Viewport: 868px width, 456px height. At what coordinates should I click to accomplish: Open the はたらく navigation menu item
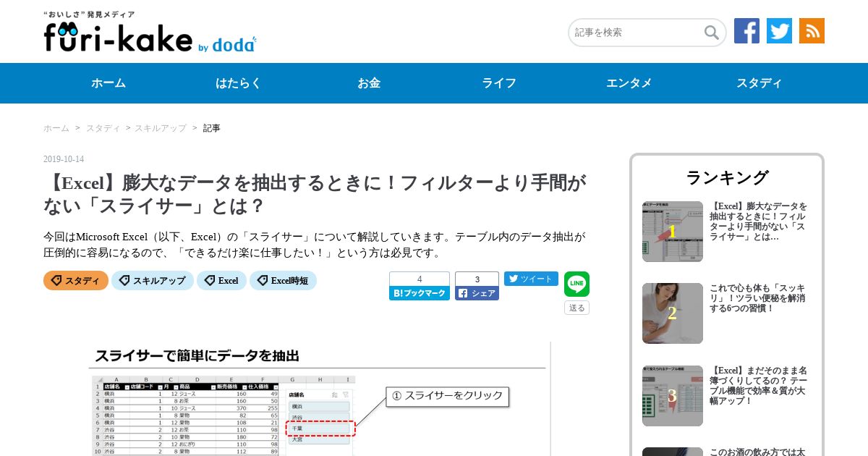[239, 83]
